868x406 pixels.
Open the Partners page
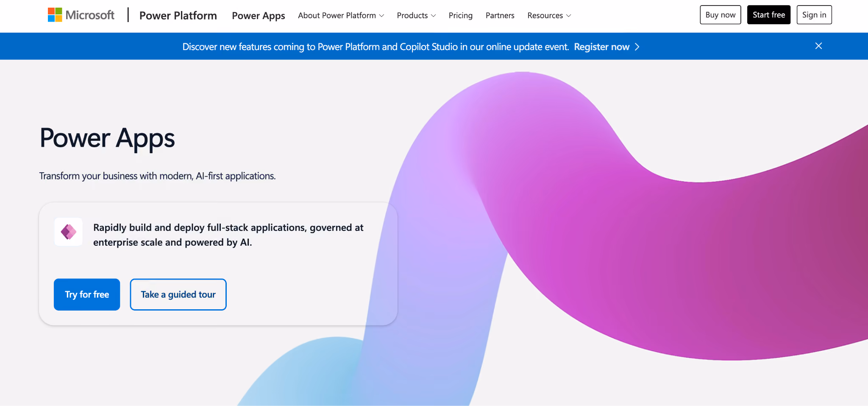(x=500, y=16)
